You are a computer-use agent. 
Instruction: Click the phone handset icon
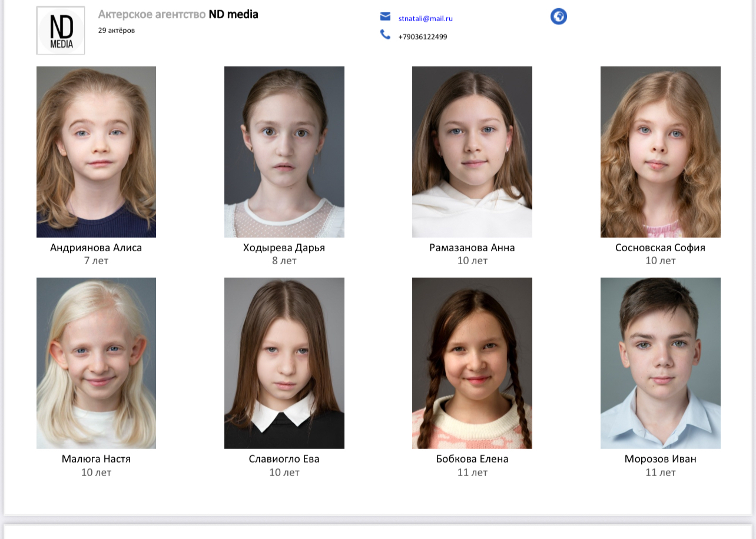(x=385, y=35)
